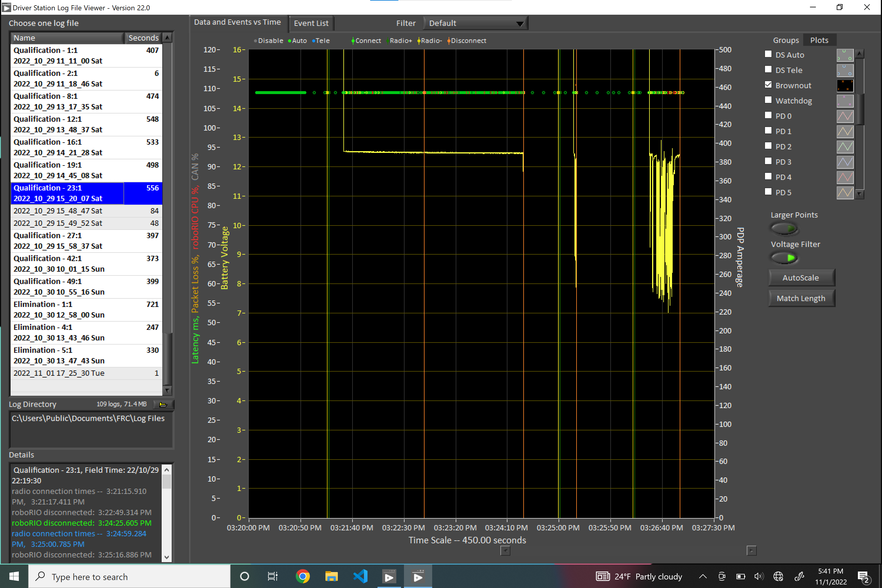This screenshot has width=882, height=588.
Task: Open the volume control in system tray
Action: click(759, 576)
